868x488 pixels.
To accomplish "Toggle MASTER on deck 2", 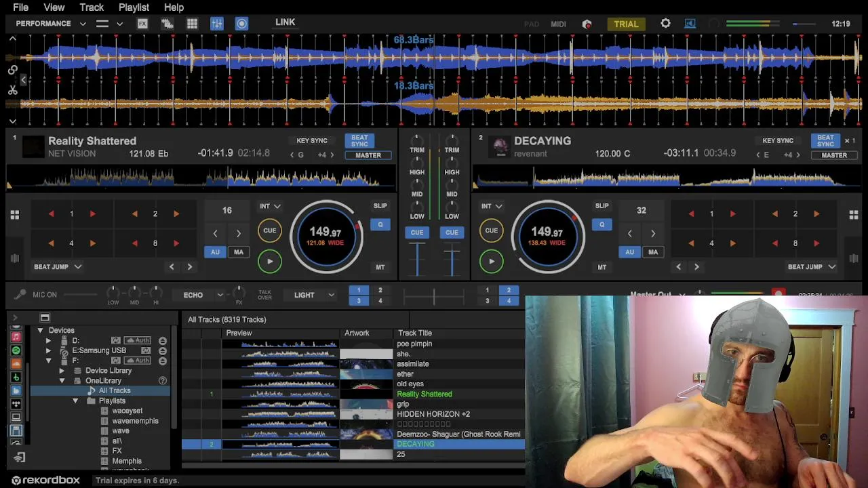I will click(x=834, y=155).
